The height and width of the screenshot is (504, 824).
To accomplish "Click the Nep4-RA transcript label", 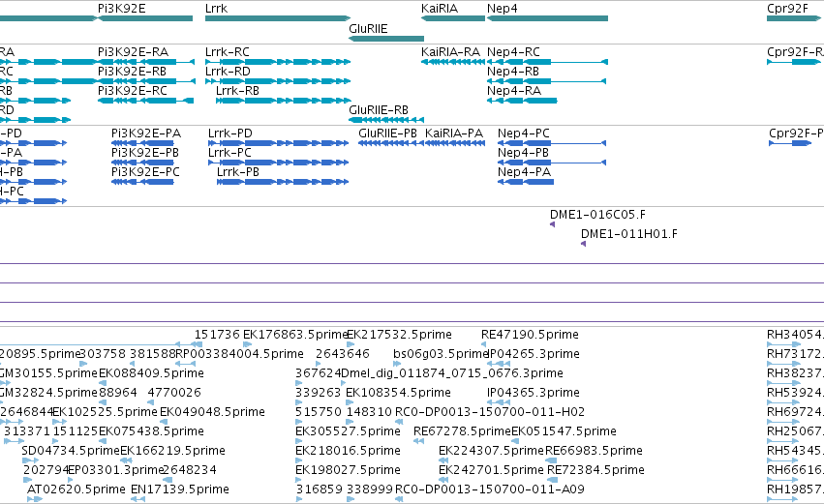I will tap(514, 91).
